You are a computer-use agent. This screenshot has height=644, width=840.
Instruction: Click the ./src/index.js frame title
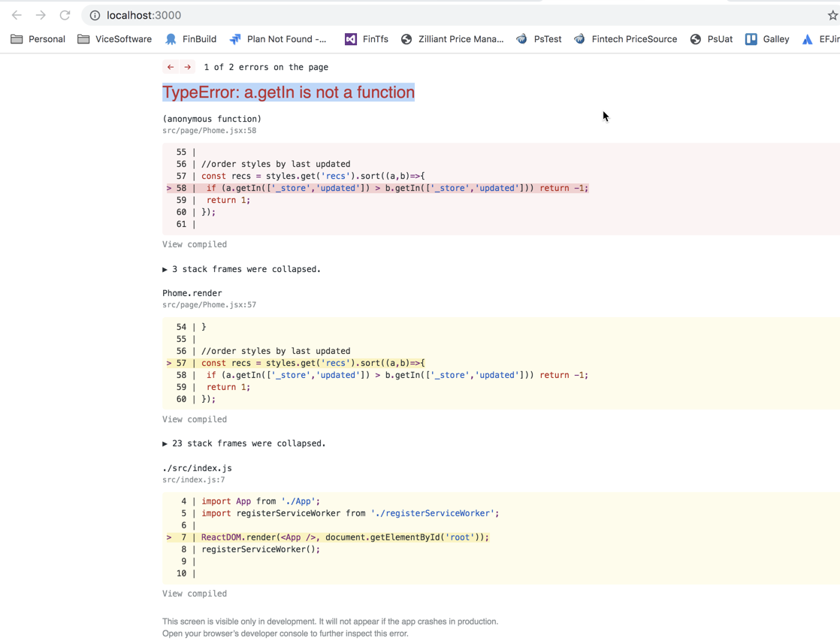[x=197, y=468]
